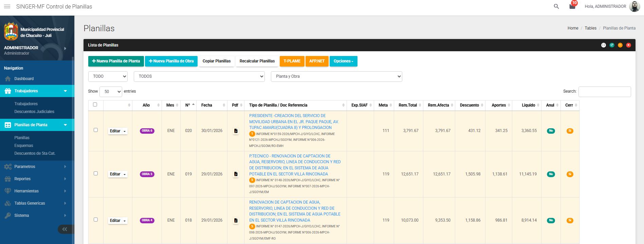644x244 pixels.
Task: Click the search magnifier icon in header
Action: click(556, 6)
